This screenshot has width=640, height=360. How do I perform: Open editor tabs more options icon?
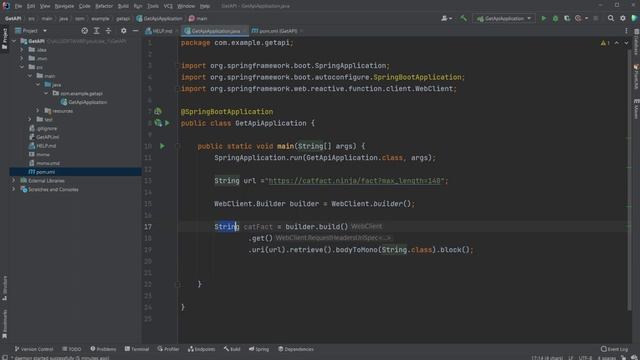pos(626,31)
